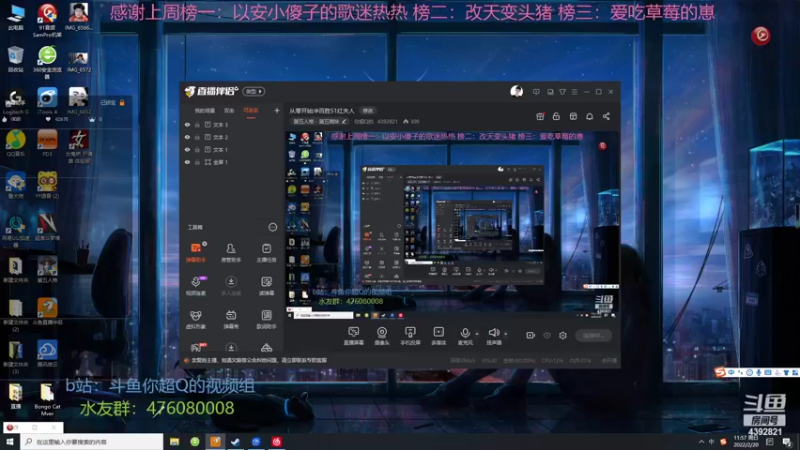Open 虚拟形象 bear-face tool
Screen dimensions: 800x450
[x=196, y=319]
